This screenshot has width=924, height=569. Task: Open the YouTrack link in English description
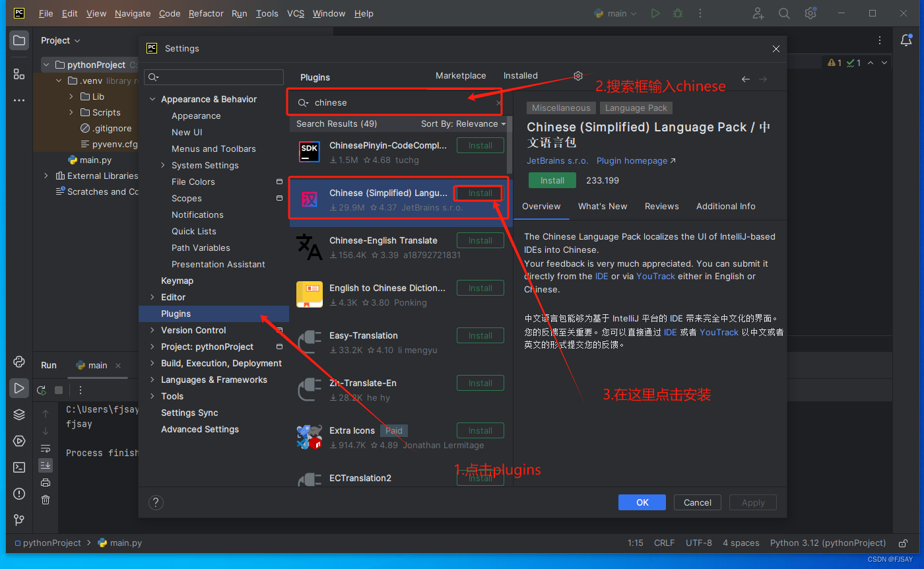tap(655, 277)
